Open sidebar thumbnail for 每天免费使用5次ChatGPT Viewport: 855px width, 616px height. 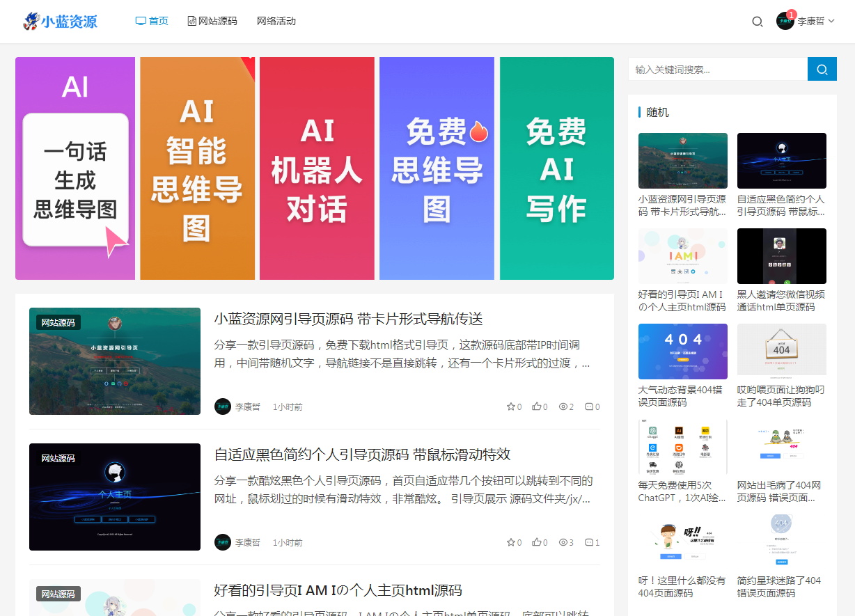tap(683, 447)
